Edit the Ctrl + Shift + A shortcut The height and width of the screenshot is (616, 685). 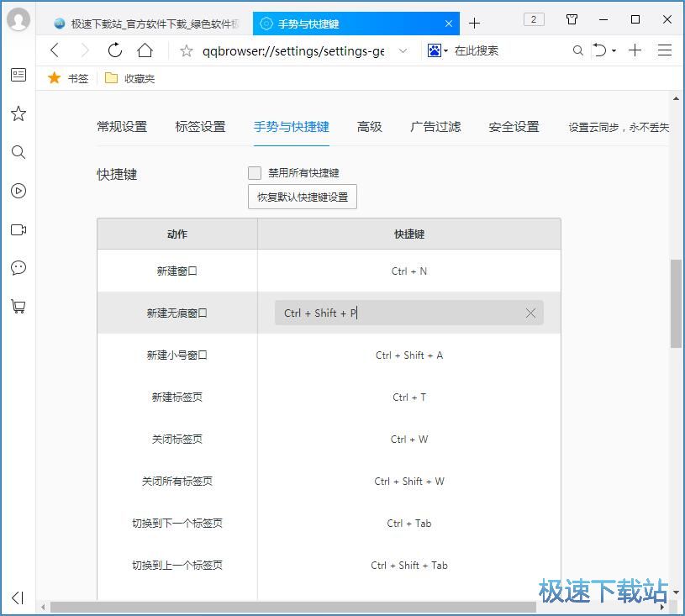click(409, 355)
